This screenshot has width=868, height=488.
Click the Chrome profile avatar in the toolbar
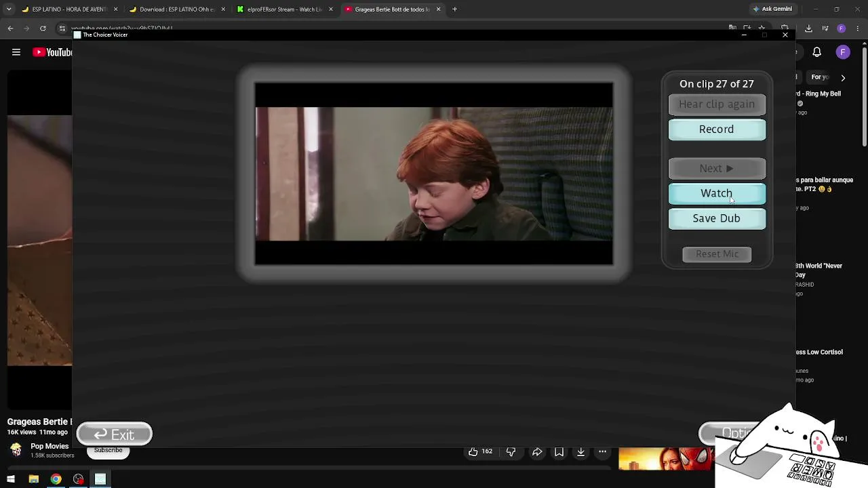841,28
